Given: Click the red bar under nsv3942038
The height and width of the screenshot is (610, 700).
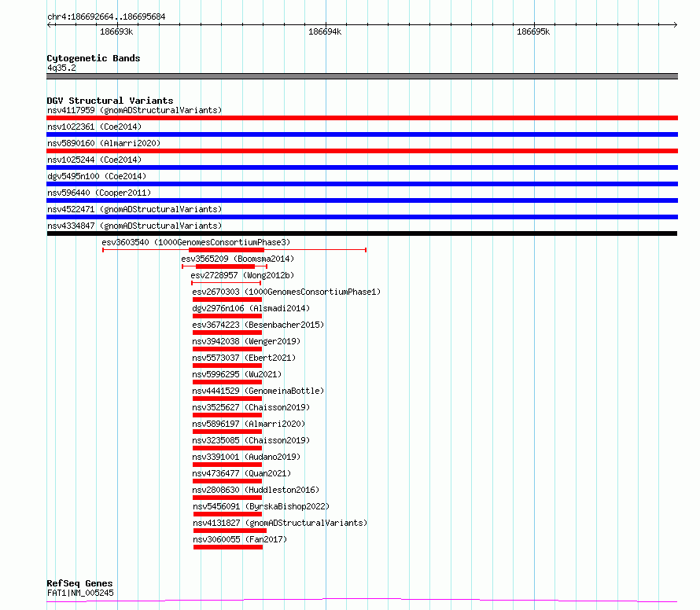Looking at the screenshot, I should pyautogui.click(x=227, y=349).
